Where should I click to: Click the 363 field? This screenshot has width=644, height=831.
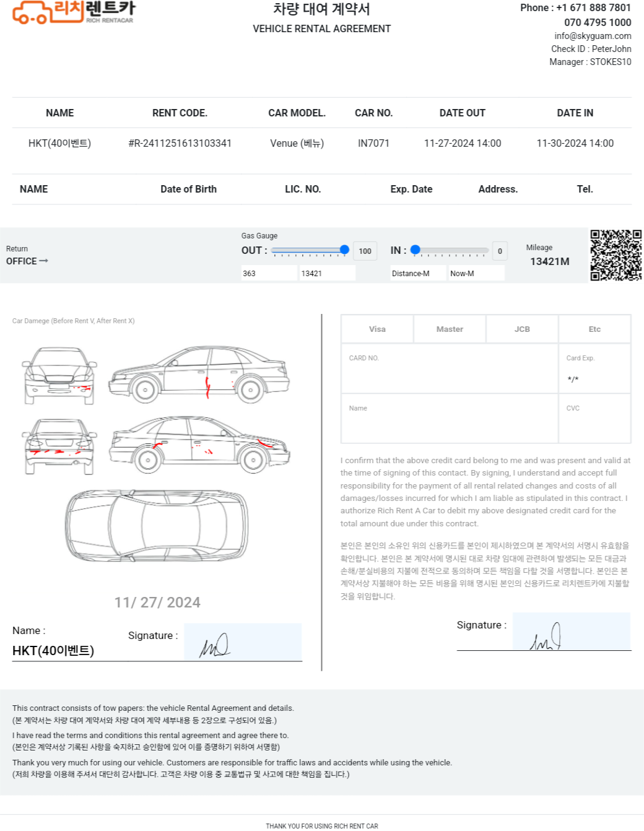(x=269, y=273)
